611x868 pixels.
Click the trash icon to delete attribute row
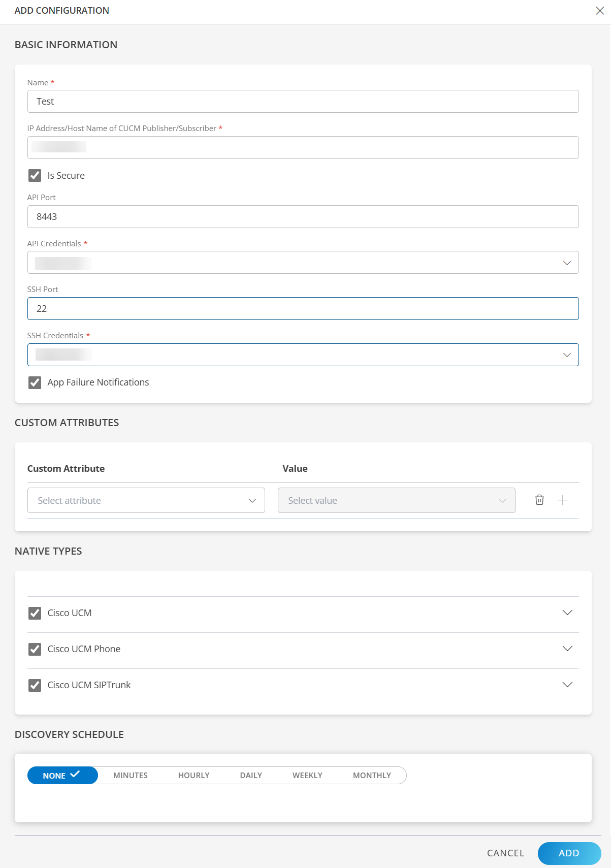click(x=539, y=500)
